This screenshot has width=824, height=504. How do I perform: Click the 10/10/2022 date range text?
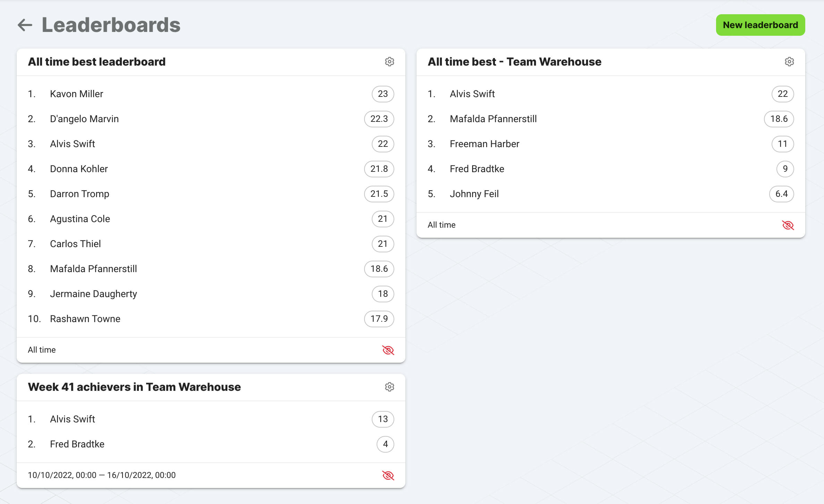(x=102, y=475)
